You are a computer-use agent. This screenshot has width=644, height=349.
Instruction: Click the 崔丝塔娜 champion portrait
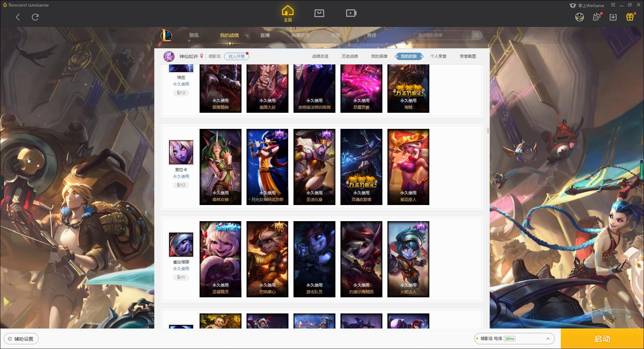point(181,245)
